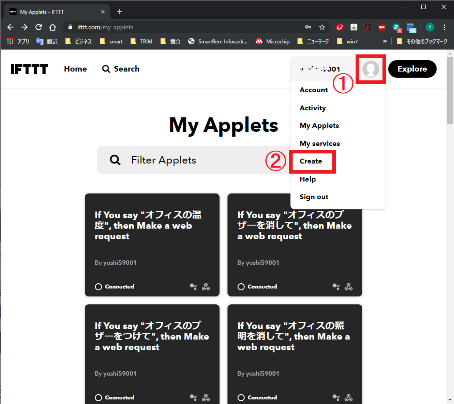454x404 pixels.
Task: Open the ニコーヨーク bookmarks folder
Action: click(313, 41)
